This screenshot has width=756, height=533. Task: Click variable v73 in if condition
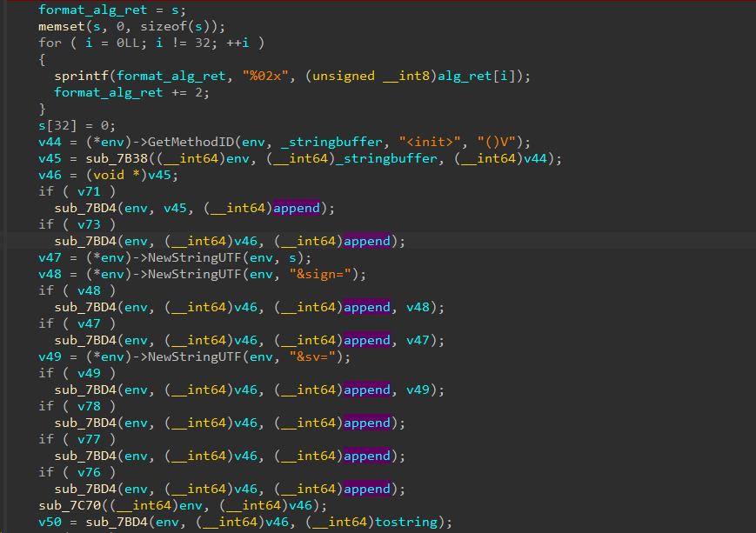coord(90,224)
